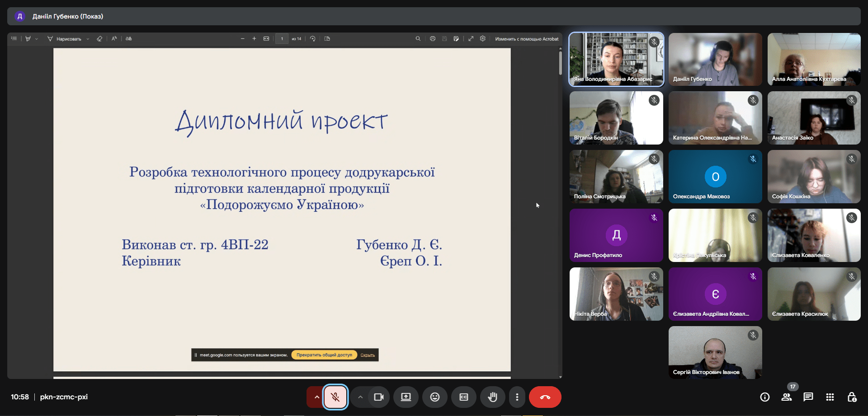Expand audio settings arrow beside microphone
The height and width of the screenshot is (416, 868).
coord(316,397)
